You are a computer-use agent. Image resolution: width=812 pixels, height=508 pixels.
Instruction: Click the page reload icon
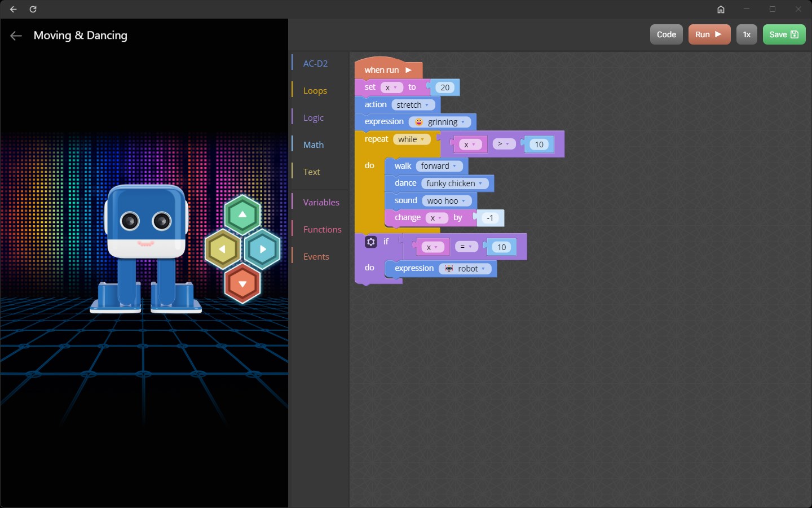click(33, 9)
